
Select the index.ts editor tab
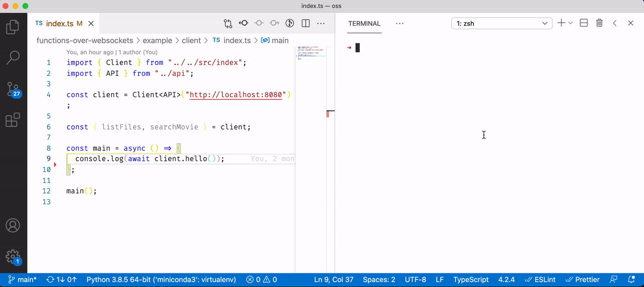pyautogui.click(x=64, y=24)
